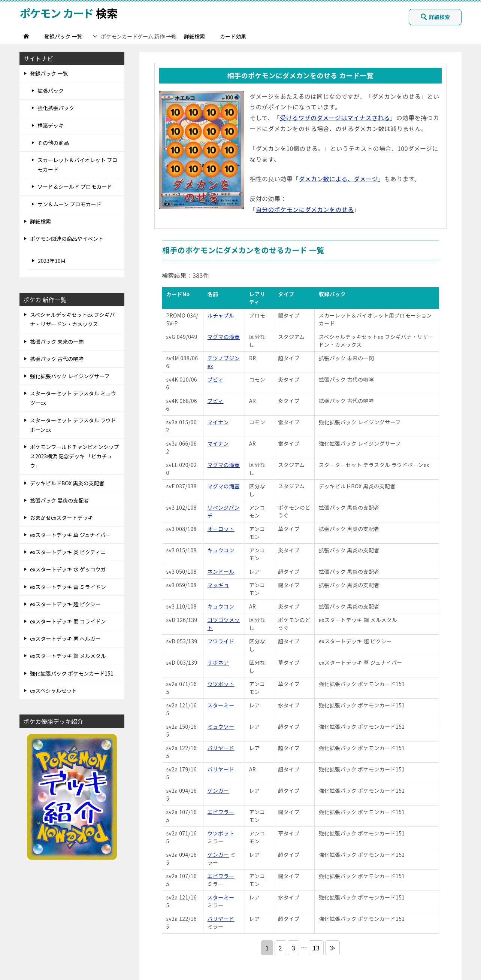This screenshot has height=980, width=481.
Task: Follow the 自分のポケモンにダメカンをのせる link
Action: tap(305, 210)
